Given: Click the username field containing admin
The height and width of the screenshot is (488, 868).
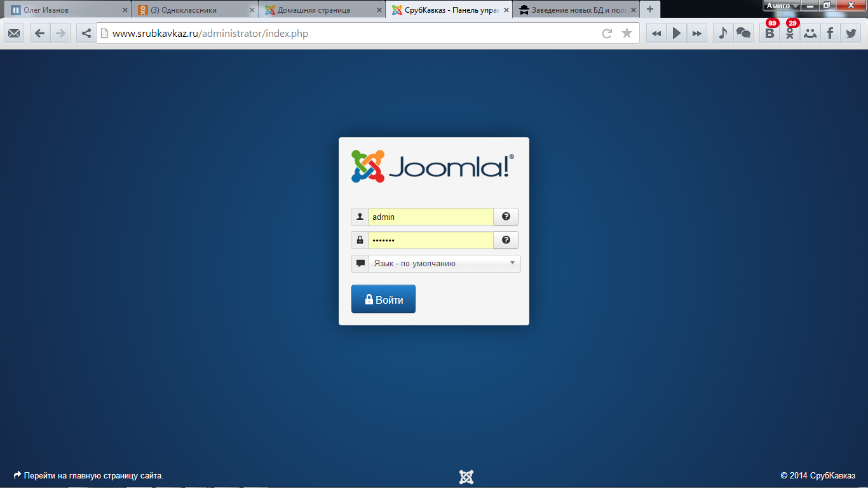Looking at the screenshot, I should [431, 217].
